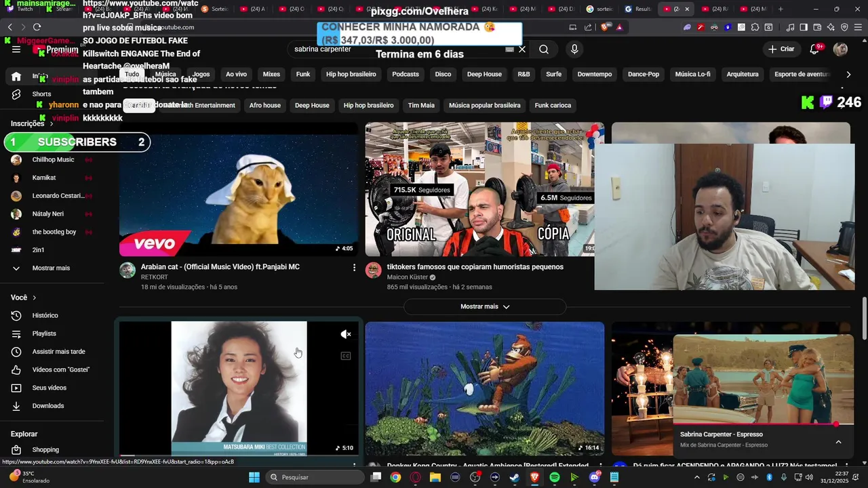Select the Funk carioca chip

click(x=553, y=106)
